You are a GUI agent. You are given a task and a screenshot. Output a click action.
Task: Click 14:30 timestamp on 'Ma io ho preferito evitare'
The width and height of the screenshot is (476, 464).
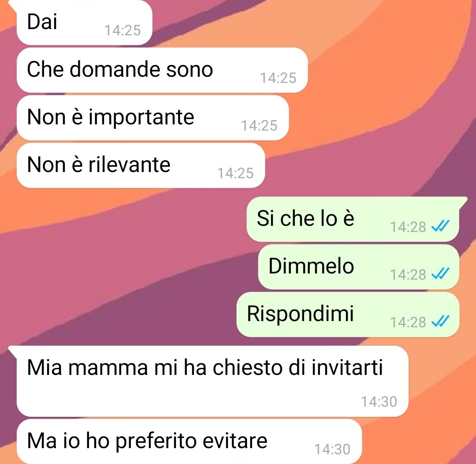(x=332, y=449)
